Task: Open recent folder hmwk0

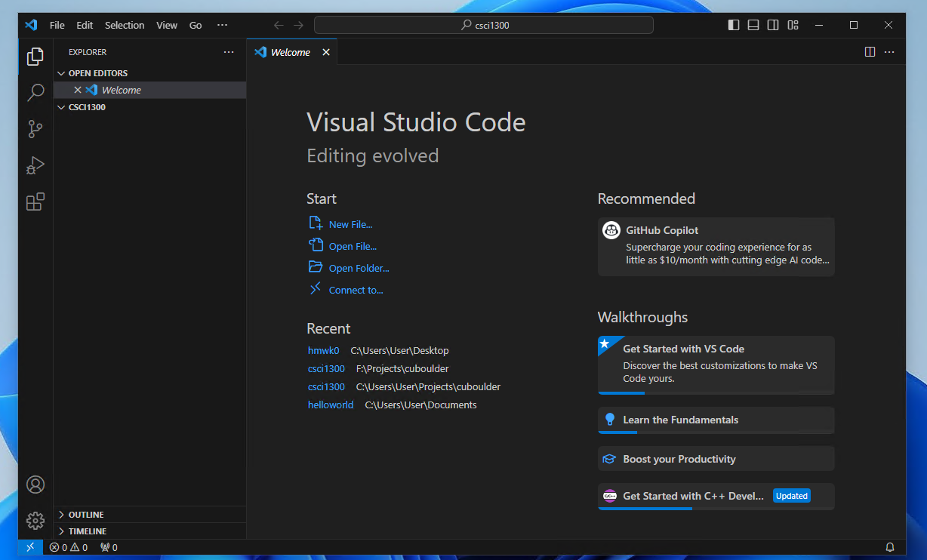Action: [x=324, y=351]
